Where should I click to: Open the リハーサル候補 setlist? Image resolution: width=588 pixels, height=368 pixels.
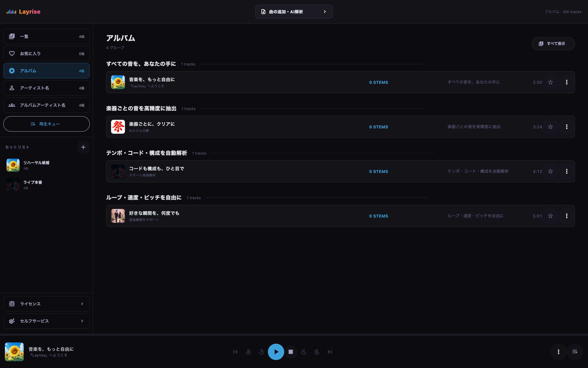tap(46, 165)
